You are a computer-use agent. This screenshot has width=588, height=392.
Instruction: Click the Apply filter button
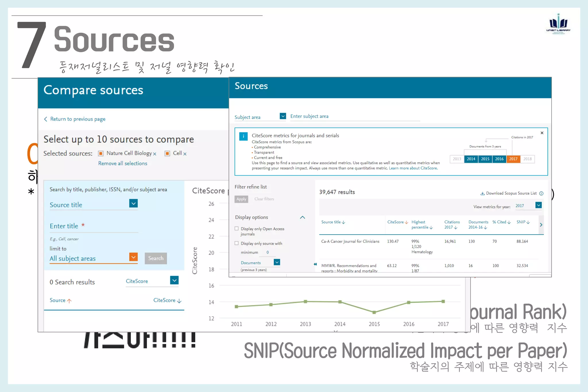[241, 199]
